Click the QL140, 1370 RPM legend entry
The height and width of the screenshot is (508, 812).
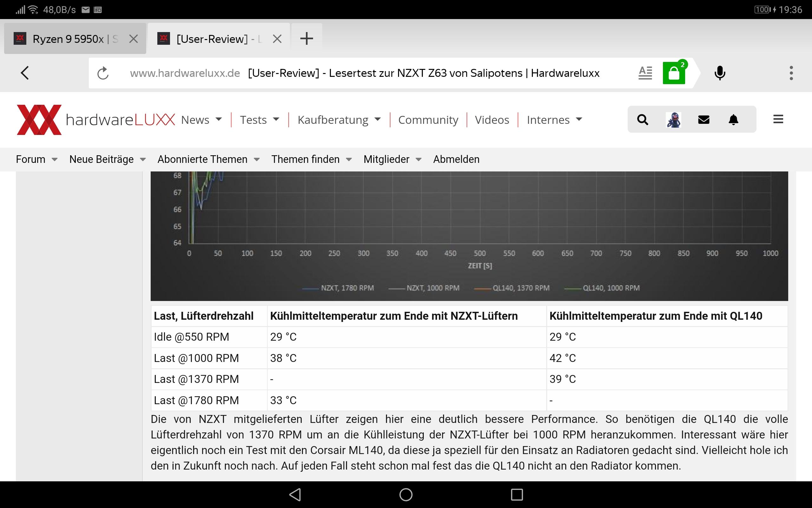click(x=512, y=288)
